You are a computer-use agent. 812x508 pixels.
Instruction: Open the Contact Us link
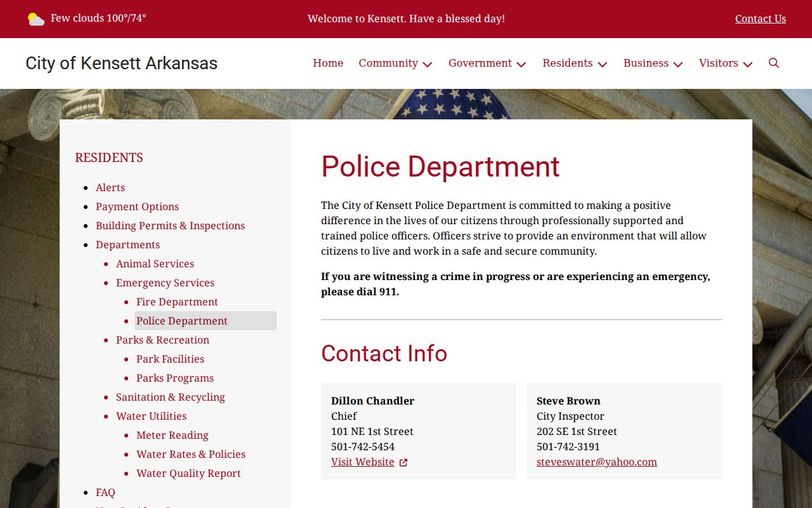click(x=761, y=18)
